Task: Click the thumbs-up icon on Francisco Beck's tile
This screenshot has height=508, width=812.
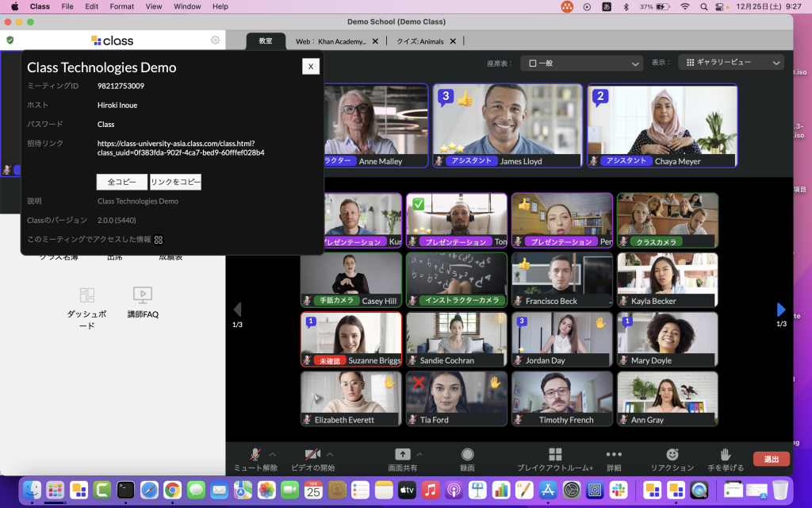Action: coord(524,264)
